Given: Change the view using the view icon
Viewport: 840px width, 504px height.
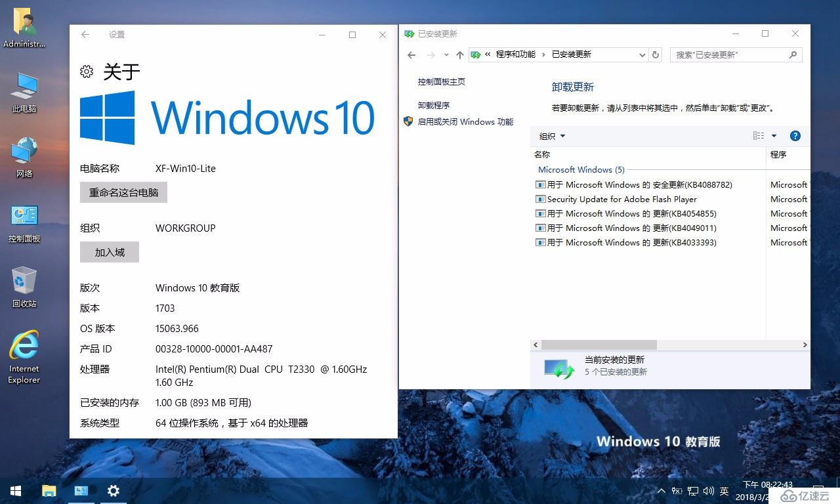Looking at the screenshot, I should [x=759, y=136].
